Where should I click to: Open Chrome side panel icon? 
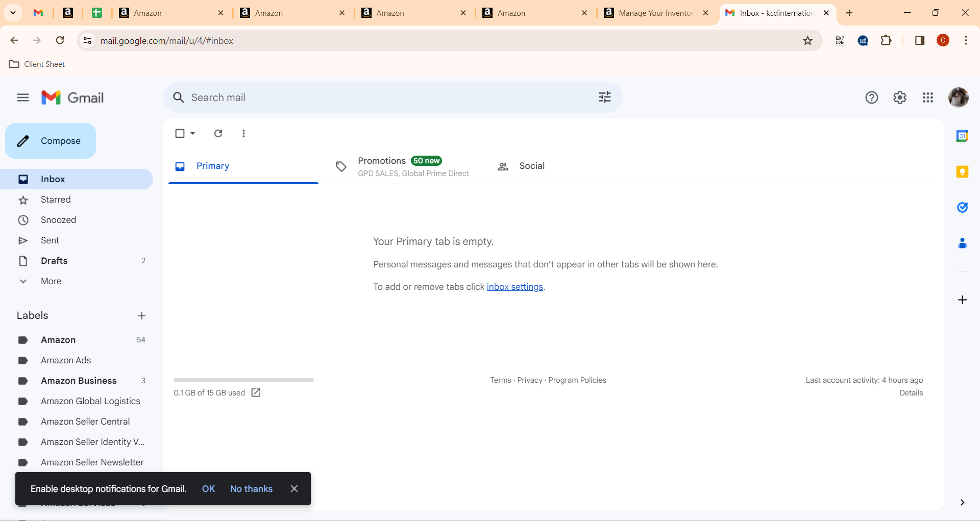click(920, 40)
